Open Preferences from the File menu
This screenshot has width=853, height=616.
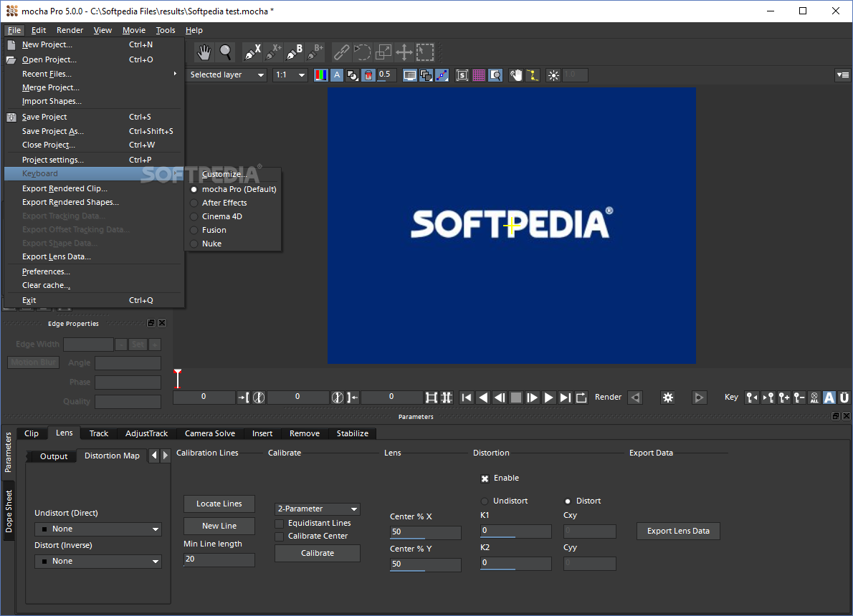pos(94,271)
